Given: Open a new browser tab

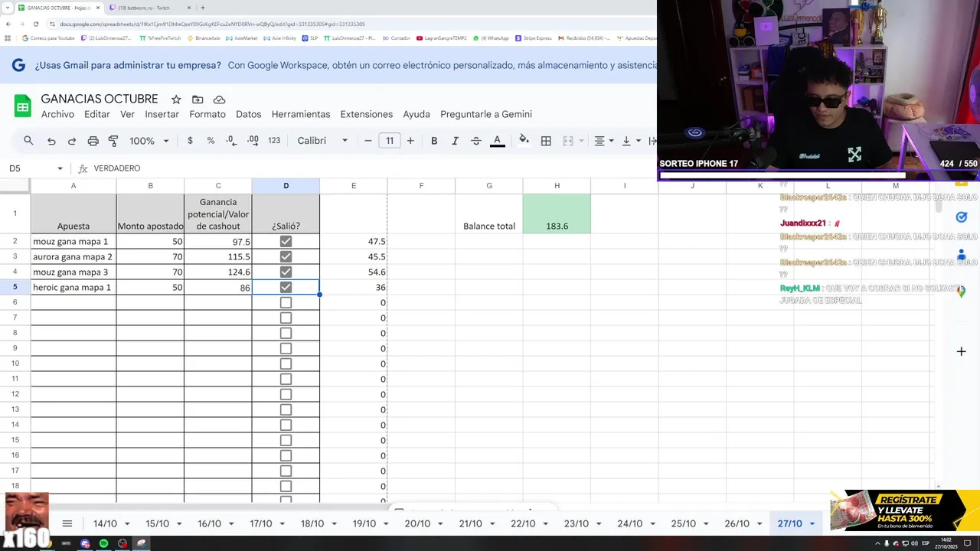Looking at the screenshot, I should (x=202, y=8).
